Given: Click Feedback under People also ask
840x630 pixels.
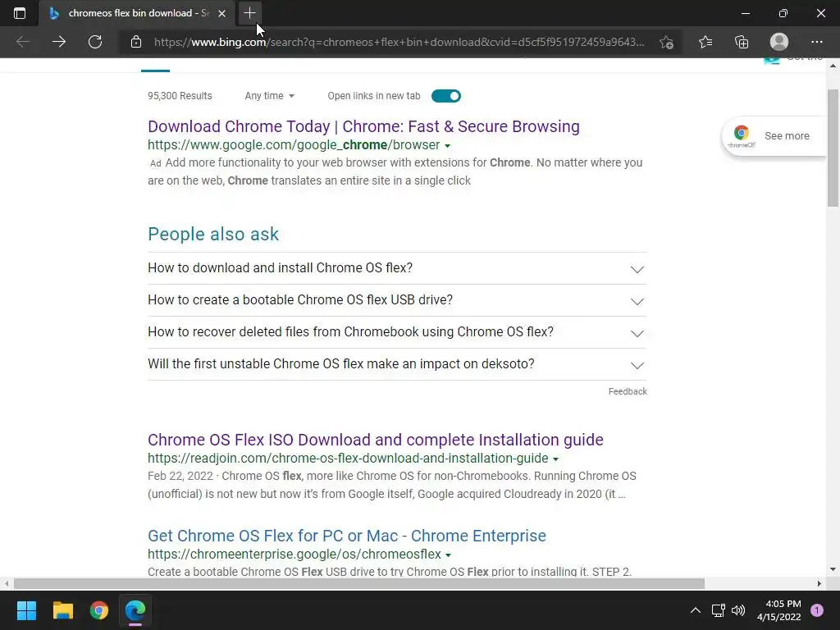Looking at the screenshot, I should pos(628,391).
